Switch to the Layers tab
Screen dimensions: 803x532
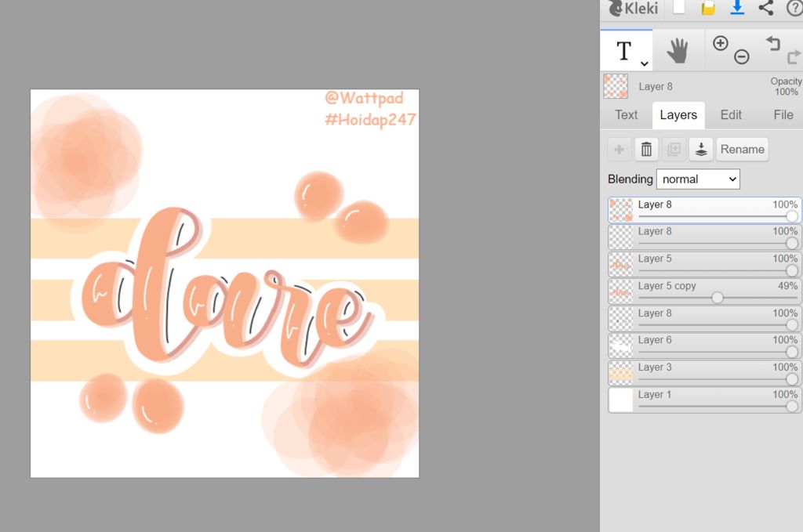tap(678, 115)
